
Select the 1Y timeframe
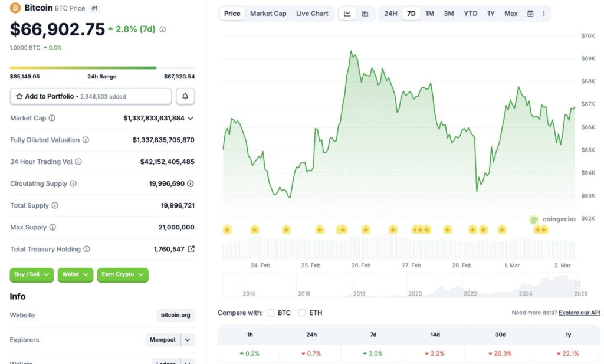coord(491,13)
